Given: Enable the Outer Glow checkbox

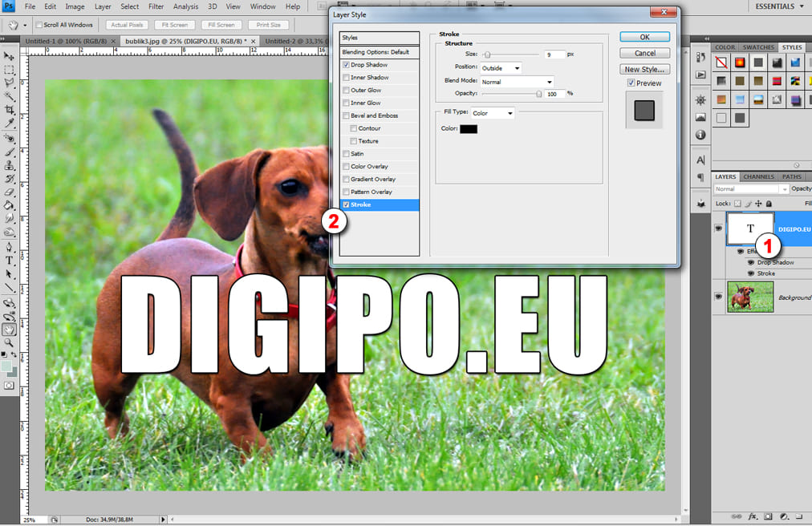Looking at the screenshot, I should click(x=346, y=91).
